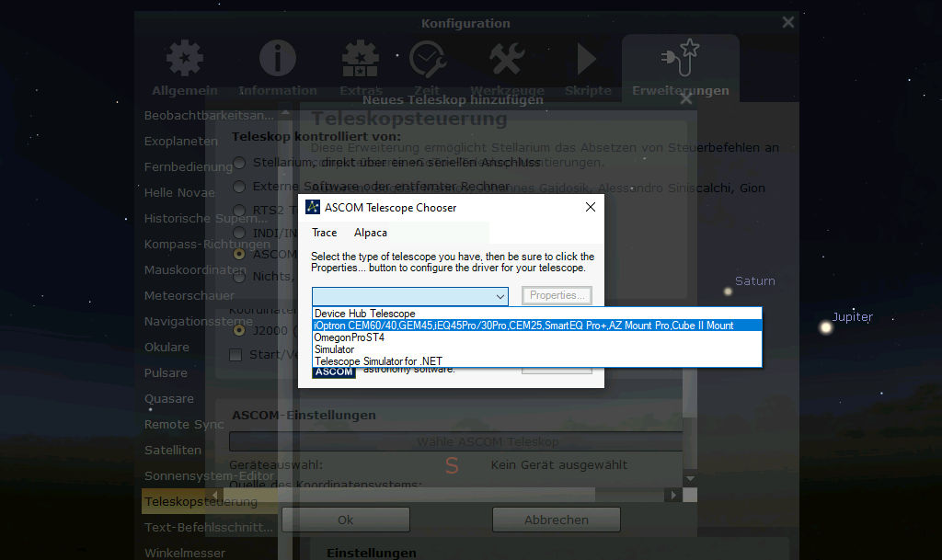Click the Abbrechen button
Viewport: 942px width, 560px height.
coord(556,520)
